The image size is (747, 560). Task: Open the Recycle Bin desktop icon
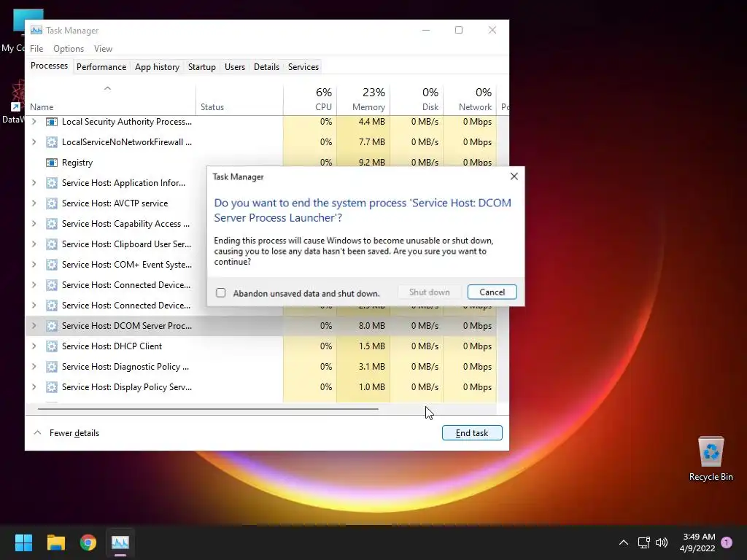click(711, 459)
